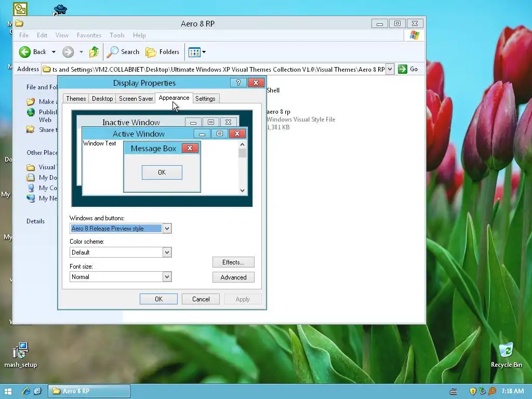
Task: Launch Internet Explorer from quick launch
Action: [26, 391]
